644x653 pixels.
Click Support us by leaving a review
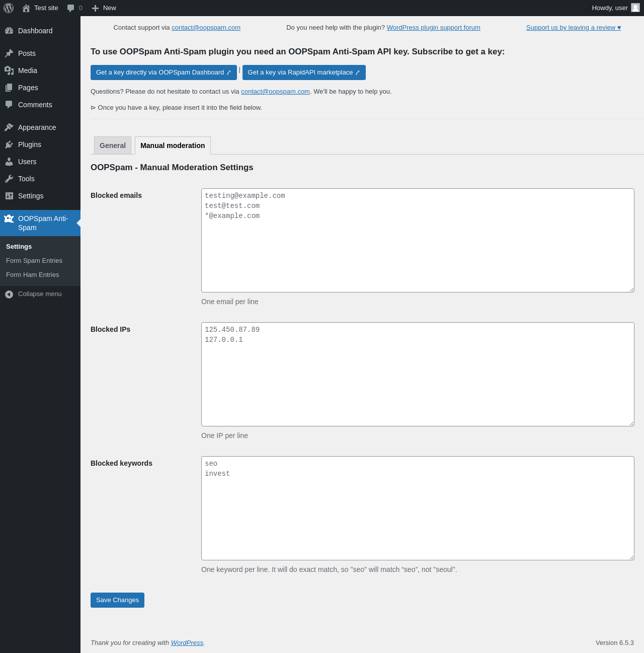[574, 28]
